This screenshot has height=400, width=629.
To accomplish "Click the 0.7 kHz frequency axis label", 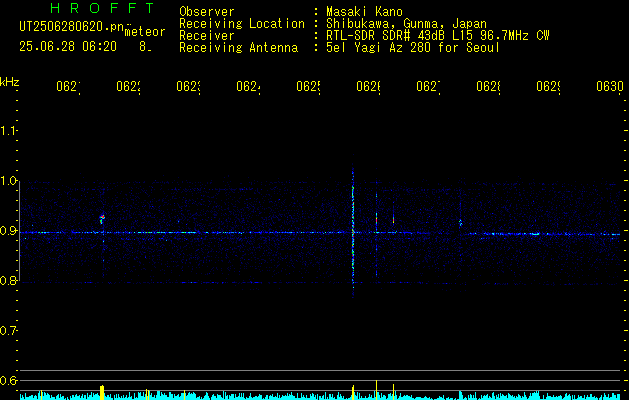I will [8, 331].
